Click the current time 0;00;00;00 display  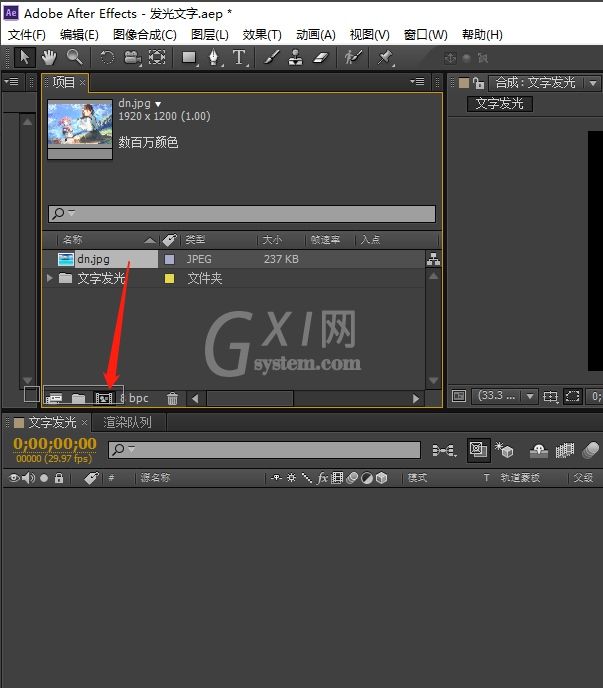point(54,444)
